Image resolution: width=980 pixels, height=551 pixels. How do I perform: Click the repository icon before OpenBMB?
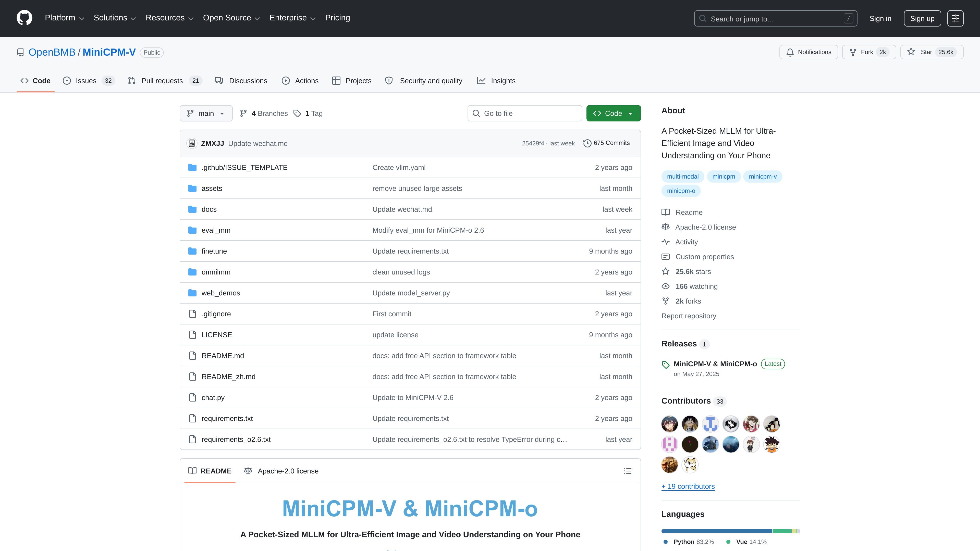tap(20, 53)
